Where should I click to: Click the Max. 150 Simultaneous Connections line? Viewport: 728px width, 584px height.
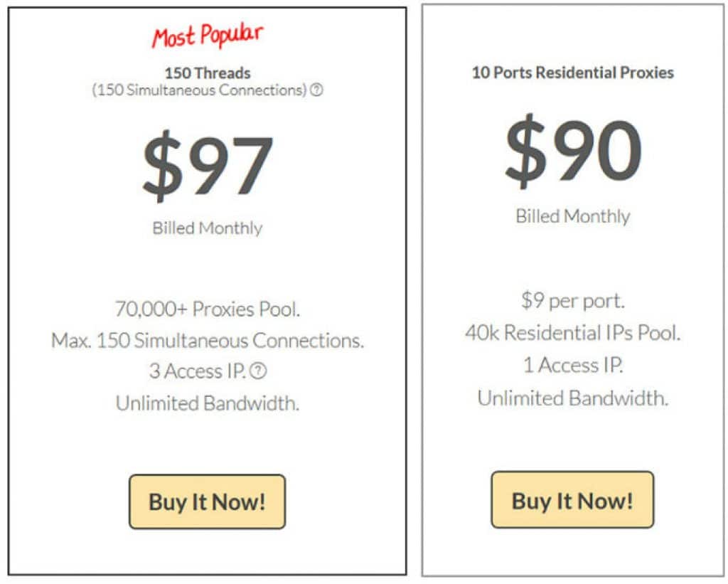click(x=208, y=341)
